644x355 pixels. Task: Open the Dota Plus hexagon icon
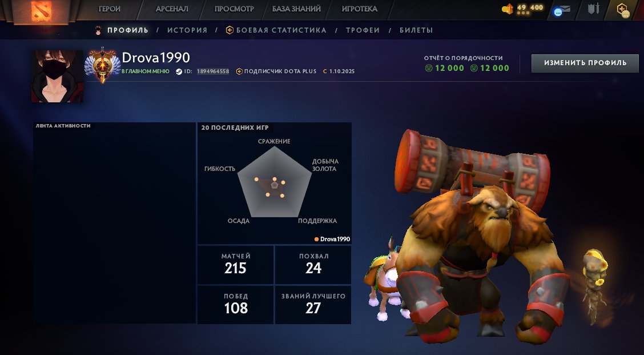[623, 10]
